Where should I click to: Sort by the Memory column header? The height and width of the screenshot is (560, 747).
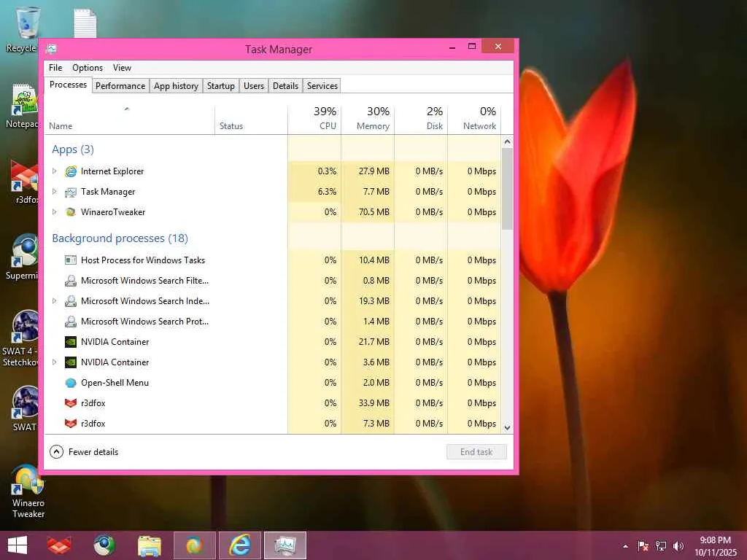[368, 119]
